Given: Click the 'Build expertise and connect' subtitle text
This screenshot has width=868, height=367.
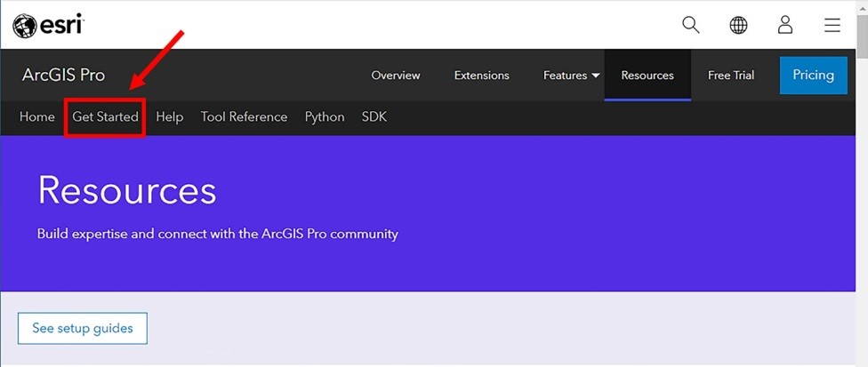Looking at the screenshot, I should pos(218,234).
